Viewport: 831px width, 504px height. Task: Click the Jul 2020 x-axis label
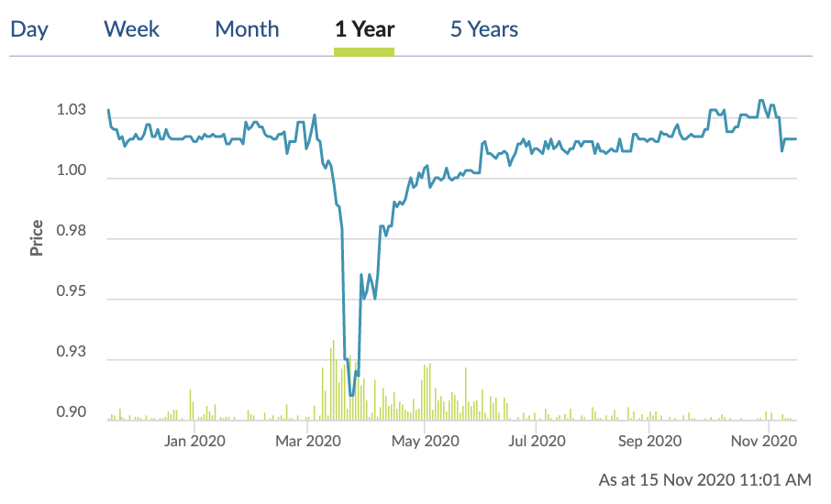point(537,441)
